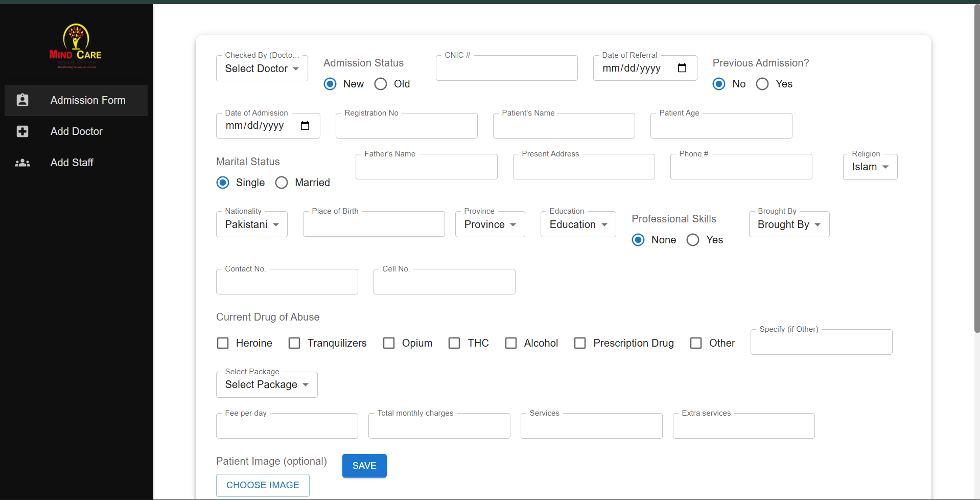
Task: Select the Old admission status radio
Action: click(x=381, y=84)
